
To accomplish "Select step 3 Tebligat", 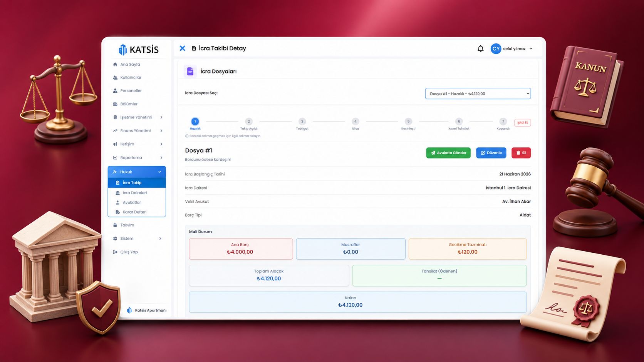I will [x=302, y=122].
